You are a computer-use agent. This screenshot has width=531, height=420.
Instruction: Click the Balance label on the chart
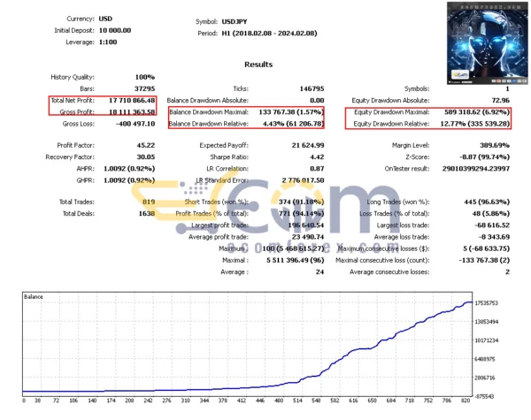coord(35,298)
